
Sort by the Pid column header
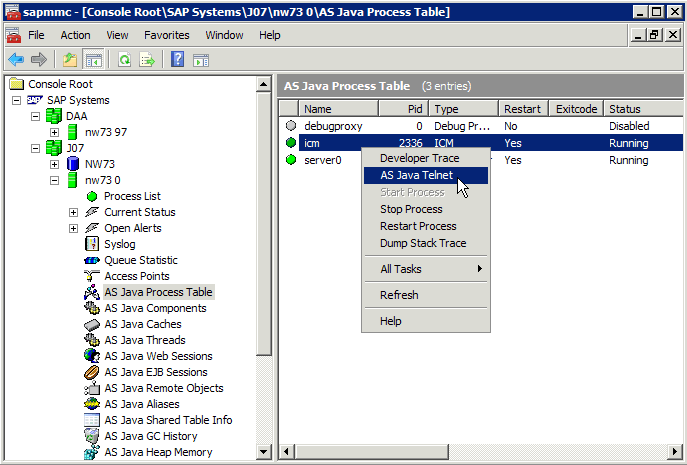pos(404,109)
